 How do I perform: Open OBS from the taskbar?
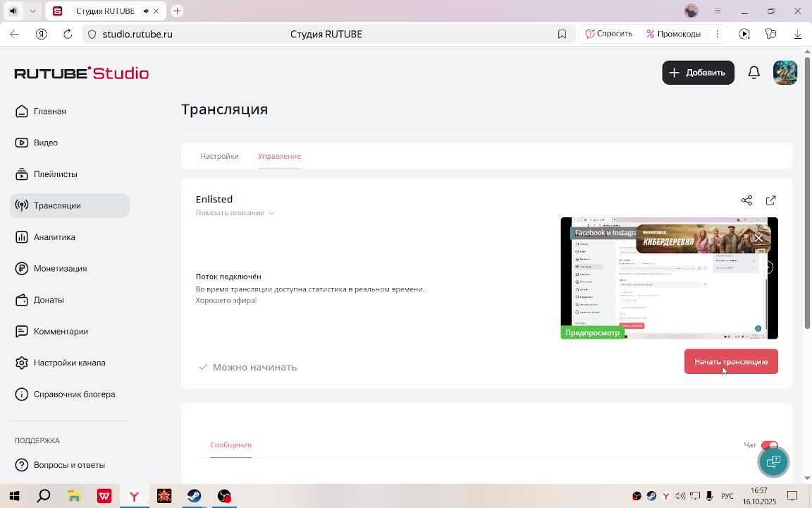pos(224,496)
